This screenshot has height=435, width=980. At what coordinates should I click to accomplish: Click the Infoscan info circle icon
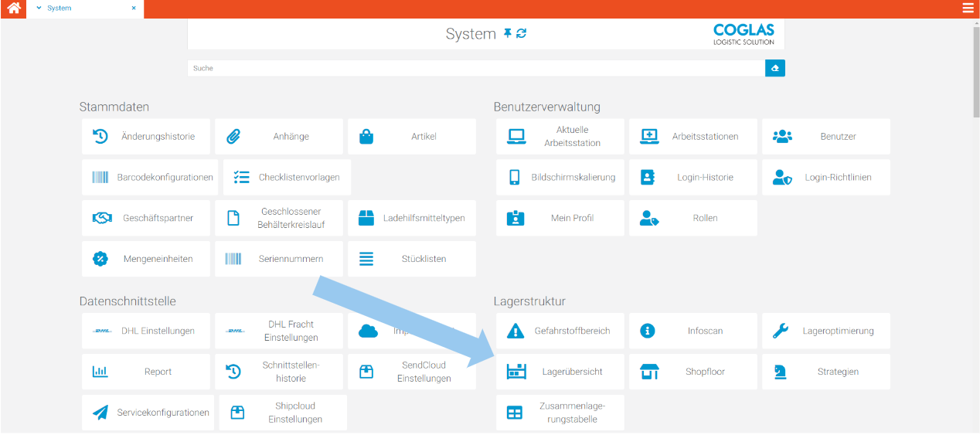[648, 331]
